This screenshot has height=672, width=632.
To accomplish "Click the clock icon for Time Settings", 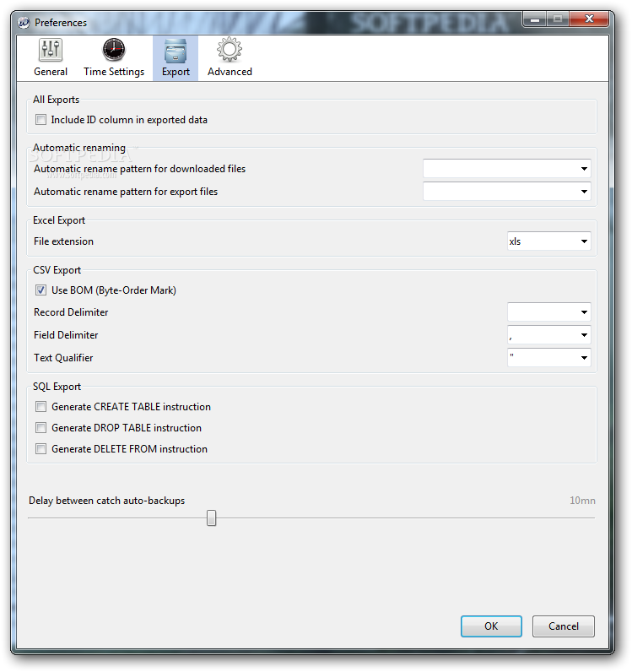I will pos(114,50).
